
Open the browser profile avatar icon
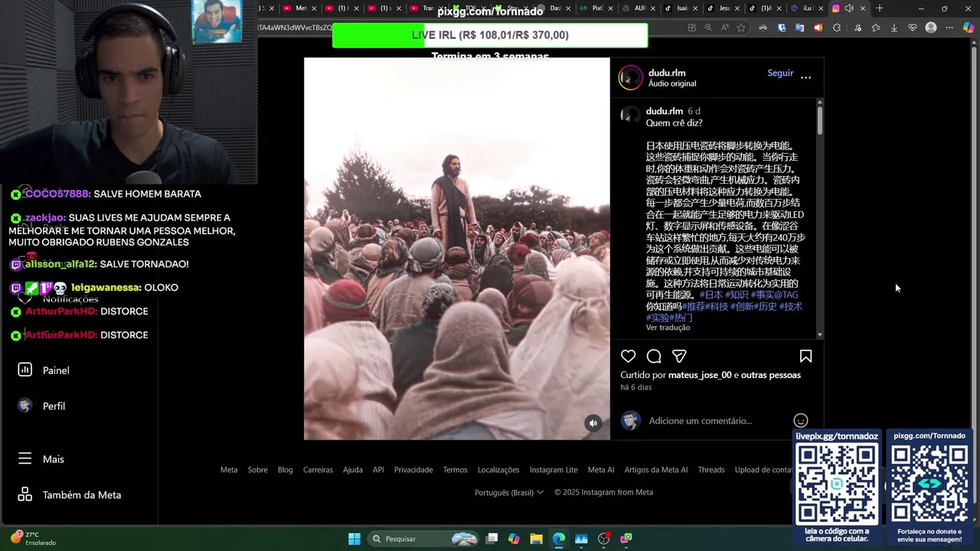coord(931,28)
